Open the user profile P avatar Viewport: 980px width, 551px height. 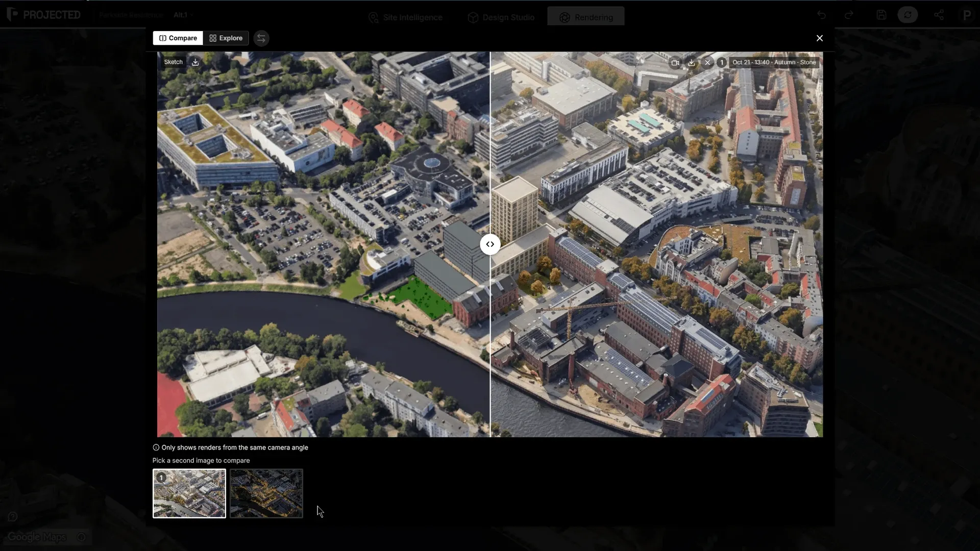click(967, 15)
